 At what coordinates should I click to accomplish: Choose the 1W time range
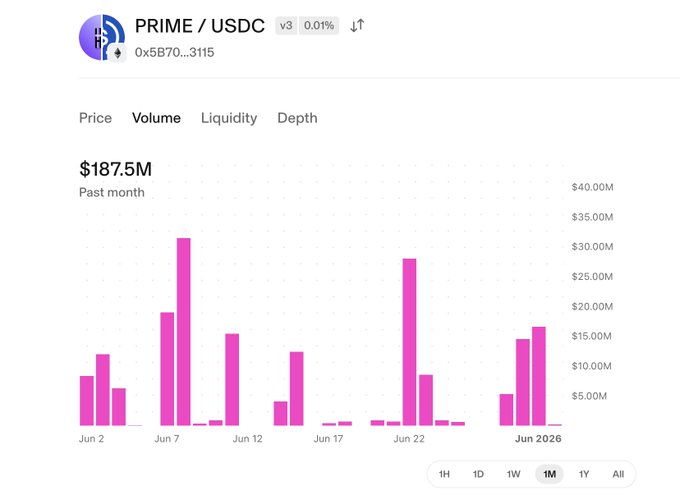(513, 474)
